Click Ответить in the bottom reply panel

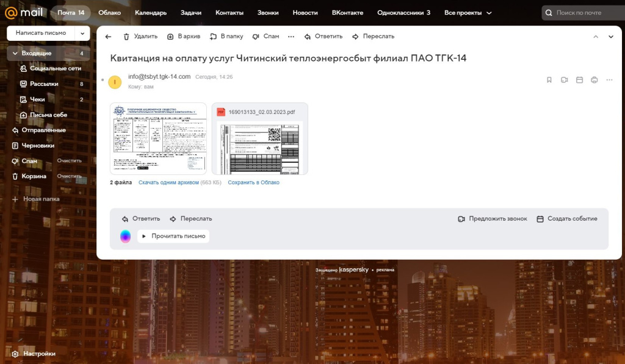141,219
